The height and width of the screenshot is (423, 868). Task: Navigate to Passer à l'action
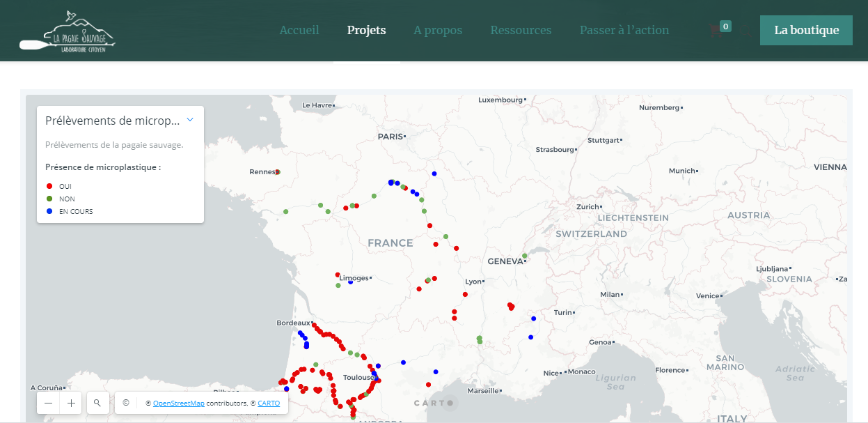pos(624,31)
